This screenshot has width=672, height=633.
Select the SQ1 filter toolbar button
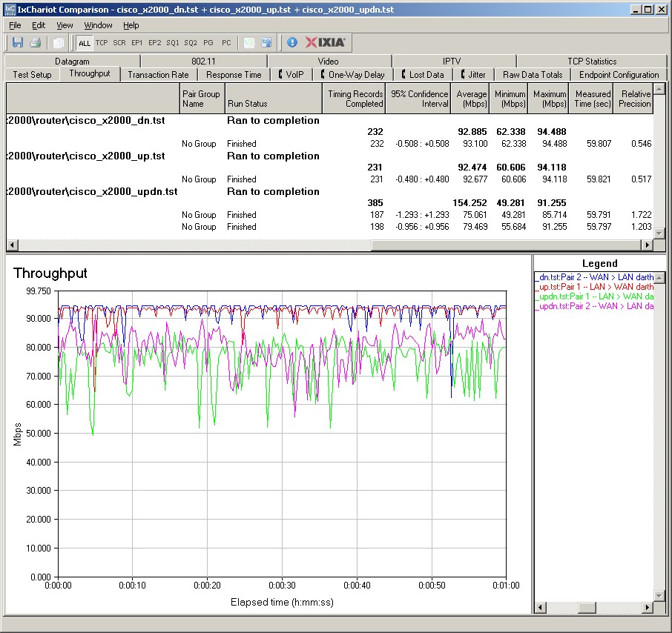[173, 43]
